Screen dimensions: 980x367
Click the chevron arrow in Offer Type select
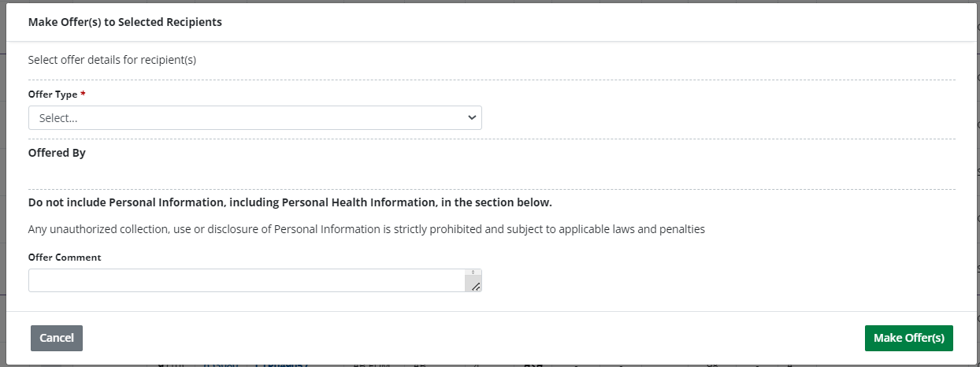[472, 118]
